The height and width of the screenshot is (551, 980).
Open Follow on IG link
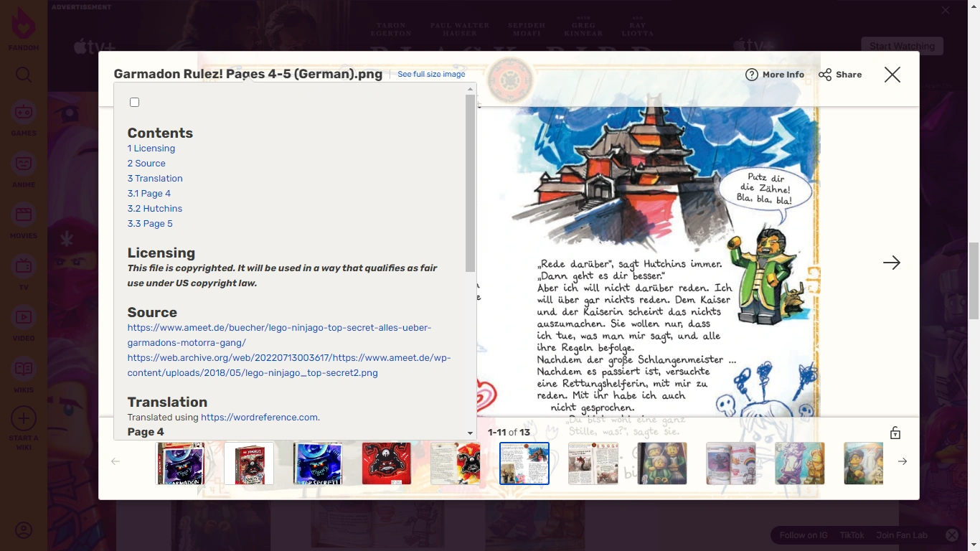tap(804, 535)
